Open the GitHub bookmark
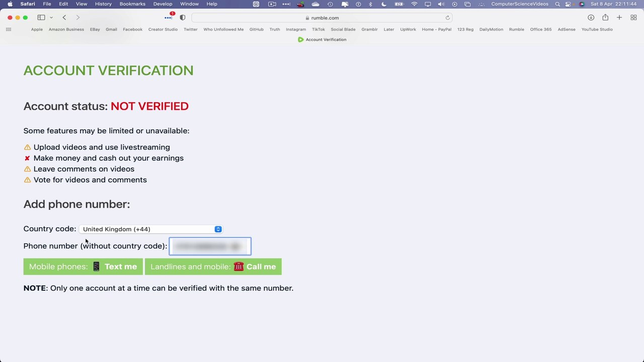This screenshot has width=644, height=362. coord(257,29)
